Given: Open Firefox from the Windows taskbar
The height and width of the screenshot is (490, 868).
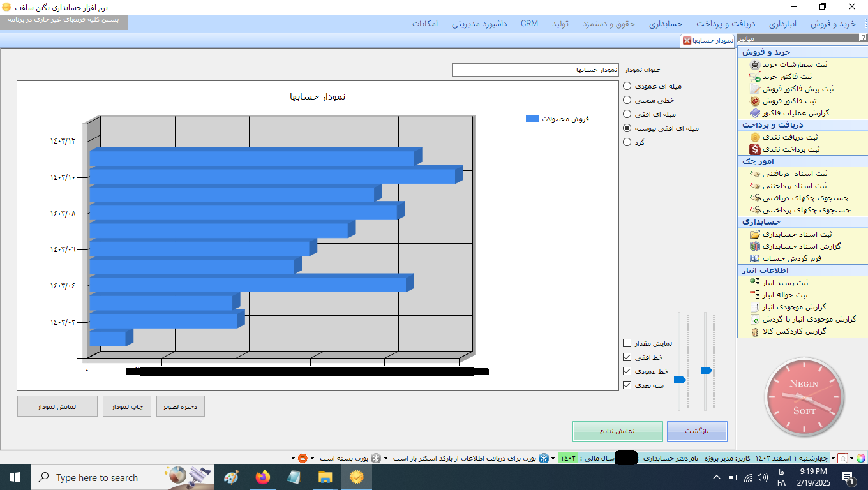Looking at the screenshot, I should (262, 477).
